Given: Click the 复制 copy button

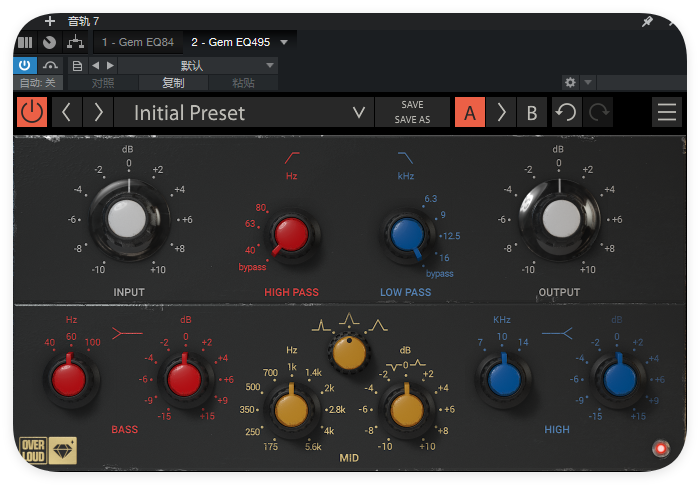Looking at the screenshot, I should click(173, 83).
